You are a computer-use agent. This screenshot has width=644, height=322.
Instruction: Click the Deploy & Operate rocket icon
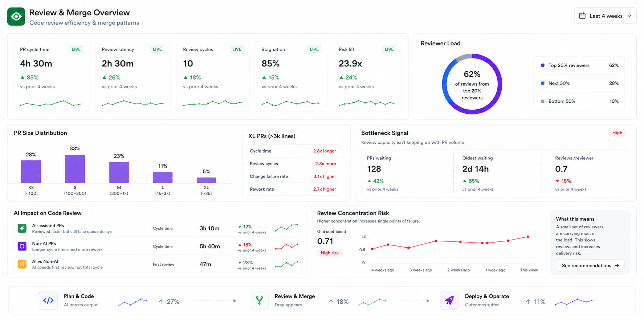coord(449,300)
